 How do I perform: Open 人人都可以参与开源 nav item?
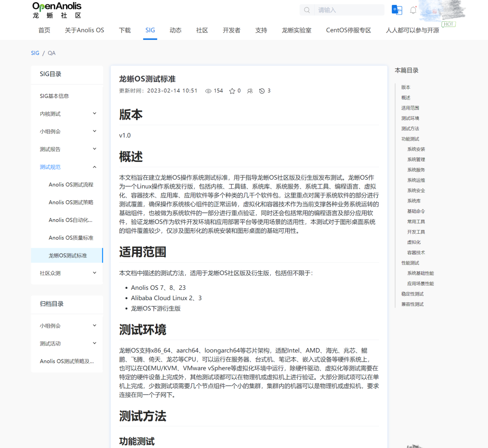pyautogui.click(x=413, y=30)
